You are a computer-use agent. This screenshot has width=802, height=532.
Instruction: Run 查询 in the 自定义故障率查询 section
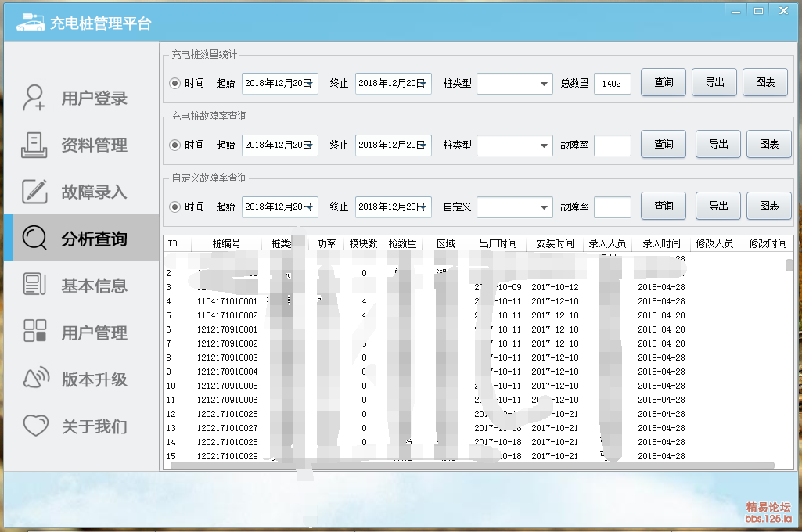click(664, 207)
